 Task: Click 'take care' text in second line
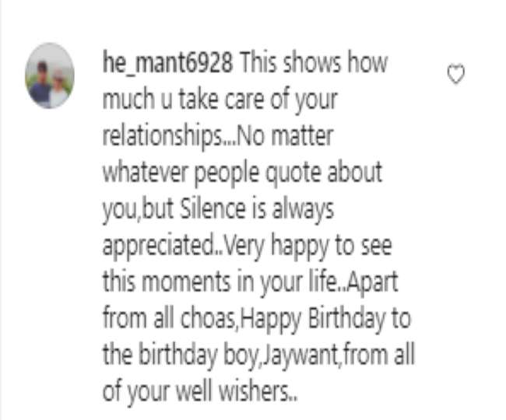(221, 99)
